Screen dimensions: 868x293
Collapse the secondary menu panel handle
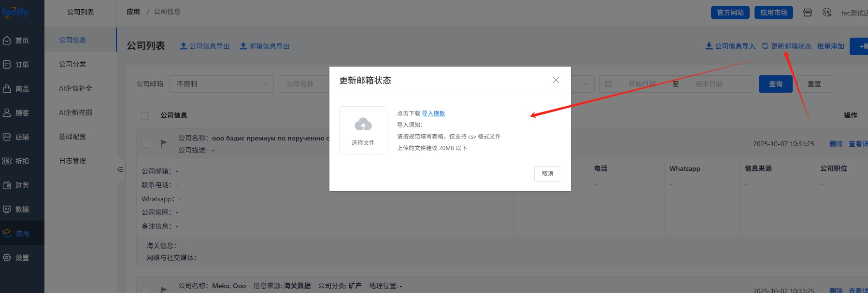point(120,170)
